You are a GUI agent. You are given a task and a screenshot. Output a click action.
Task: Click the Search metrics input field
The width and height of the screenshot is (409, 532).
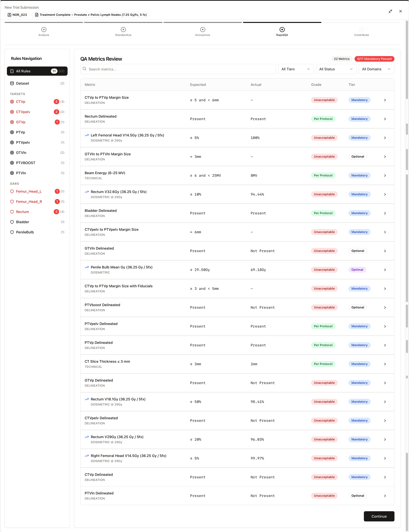178,69
